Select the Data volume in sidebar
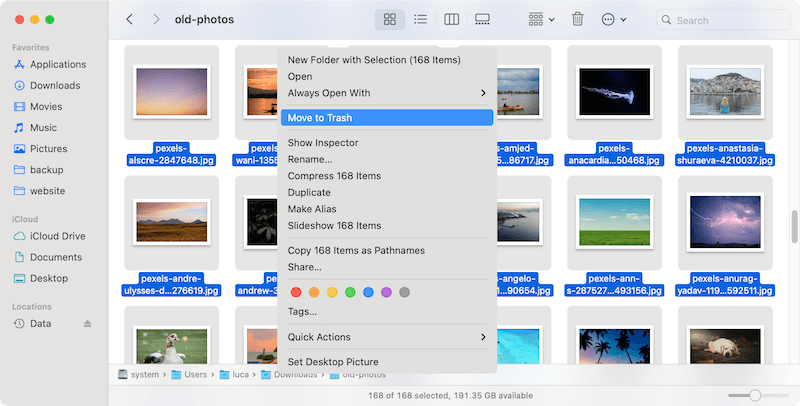800x406 pixels. (33, 323)
